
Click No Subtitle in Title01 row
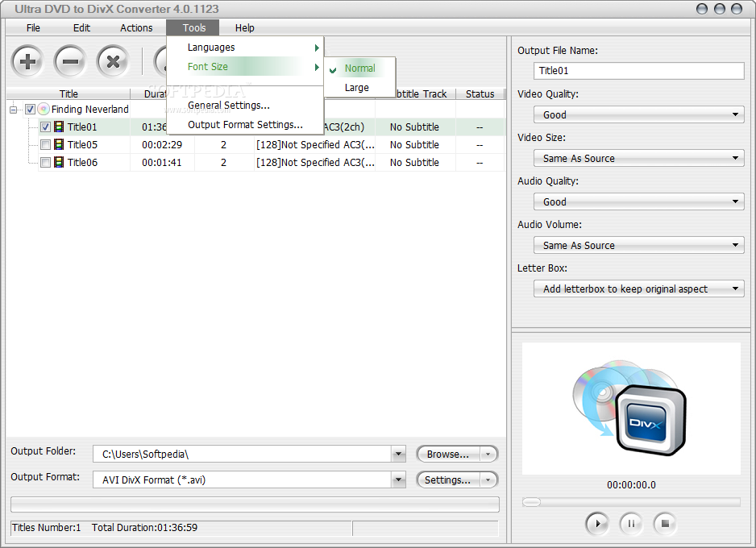tap(414, 127)
